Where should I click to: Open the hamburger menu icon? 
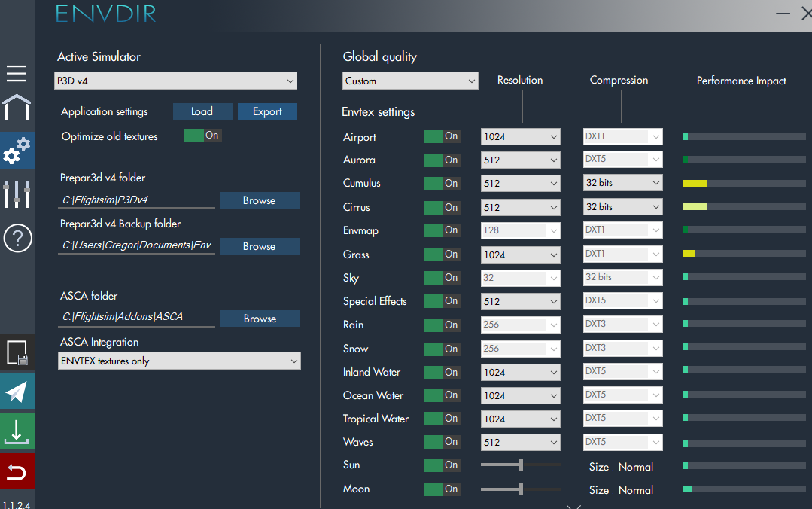(16, 74)
